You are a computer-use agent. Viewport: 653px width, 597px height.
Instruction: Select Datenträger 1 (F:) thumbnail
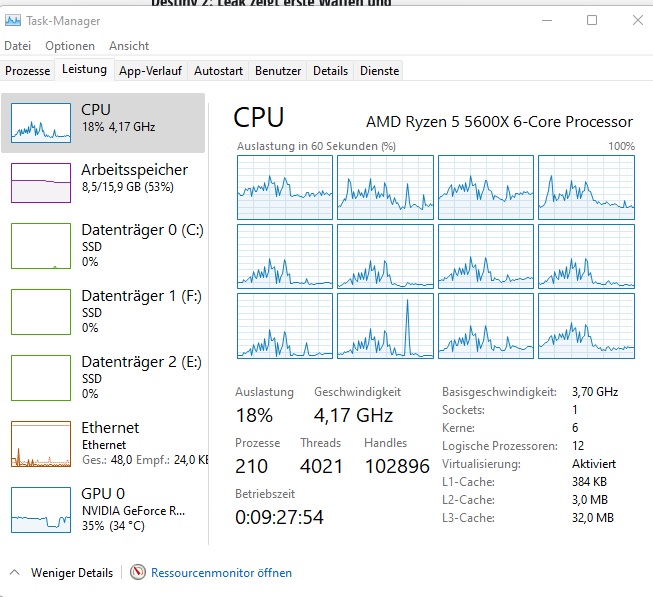click(41, 312)
